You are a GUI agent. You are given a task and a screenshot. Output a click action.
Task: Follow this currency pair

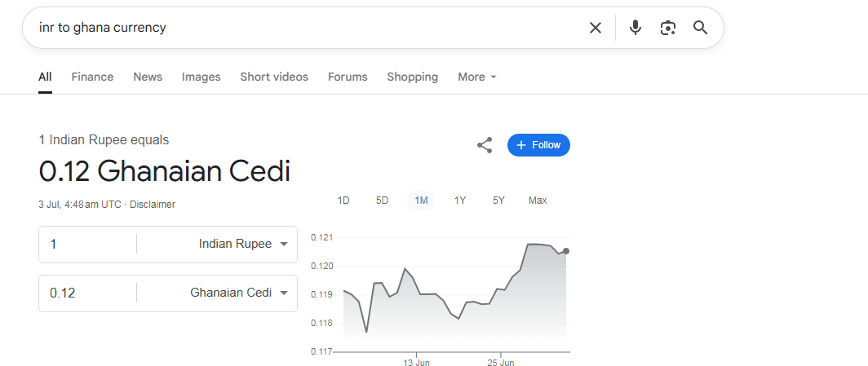538,145
